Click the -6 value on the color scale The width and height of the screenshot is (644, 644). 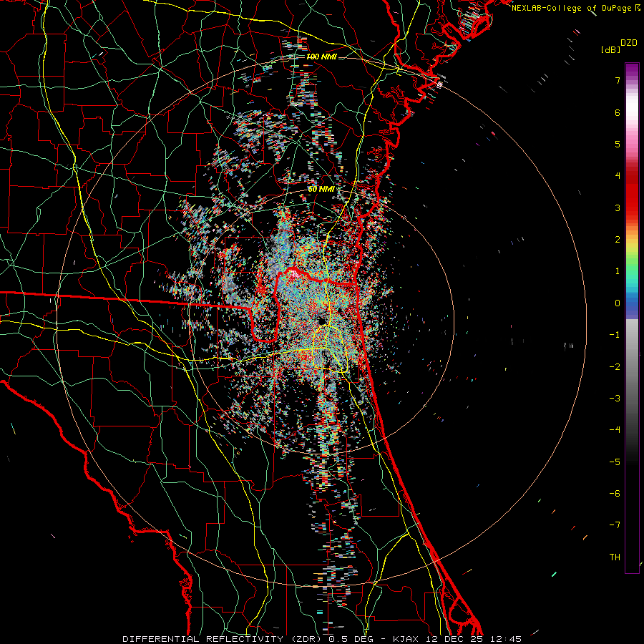(x=615, y=494)
